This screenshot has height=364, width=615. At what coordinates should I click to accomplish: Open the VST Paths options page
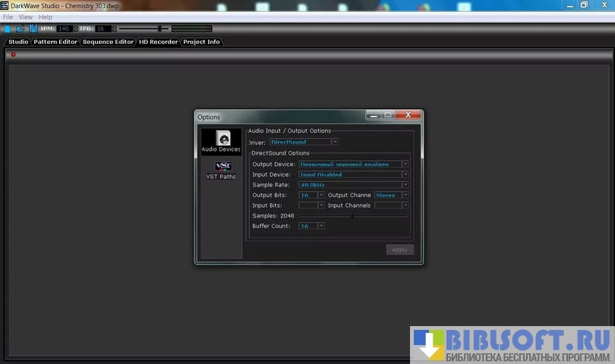point(222,170)
